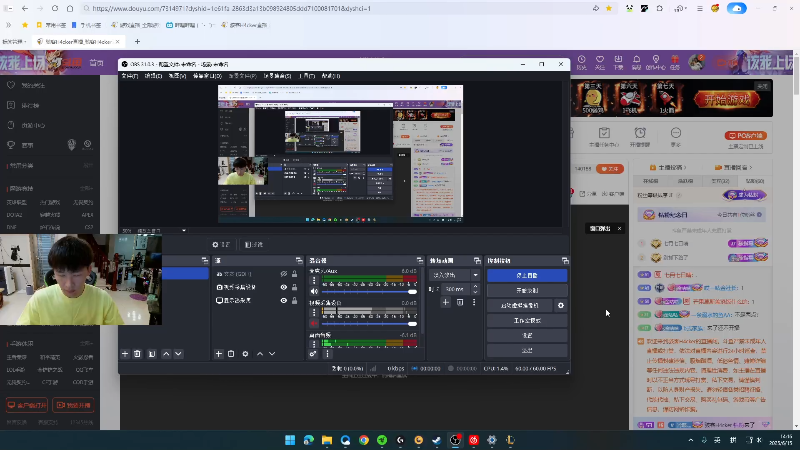Show hidden icons chevron in system tray
This screenshot has height=450, width=800.
[691, 440]
